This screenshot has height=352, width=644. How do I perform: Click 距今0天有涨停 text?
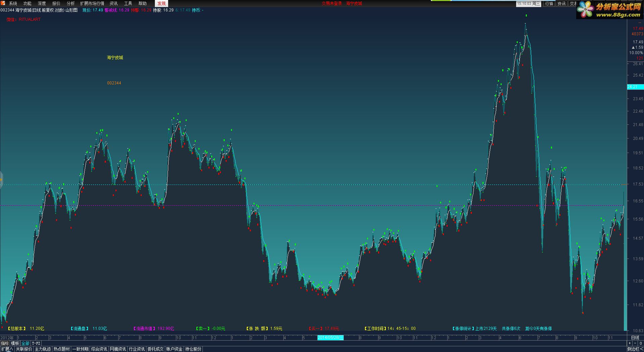pyautogui.click(x=539, y=328)
